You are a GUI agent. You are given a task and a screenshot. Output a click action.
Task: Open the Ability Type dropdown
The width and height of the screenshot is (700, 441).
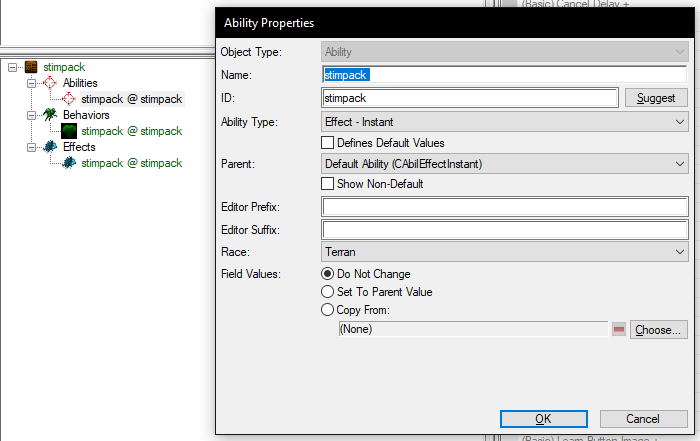(x=504, y=122)
